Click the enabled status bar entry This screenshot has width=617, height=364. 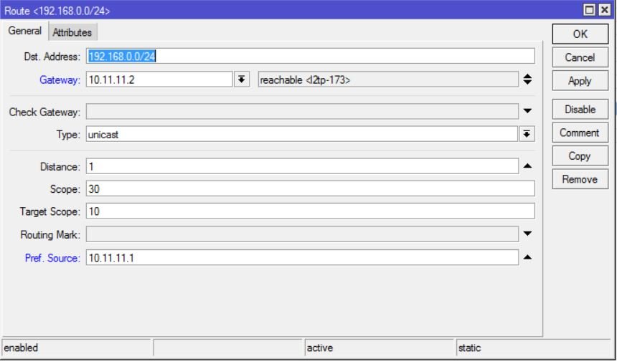77,348
